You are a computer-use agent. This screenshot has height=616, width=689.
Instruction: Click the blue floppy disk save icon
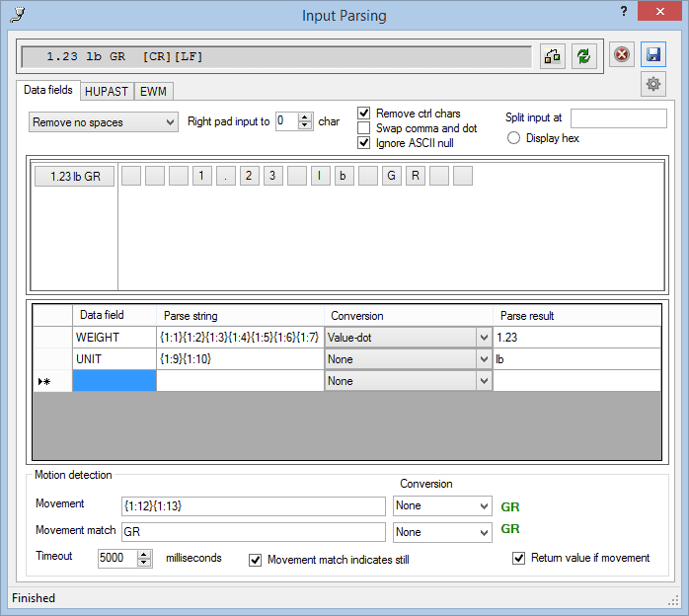[652, 54]
